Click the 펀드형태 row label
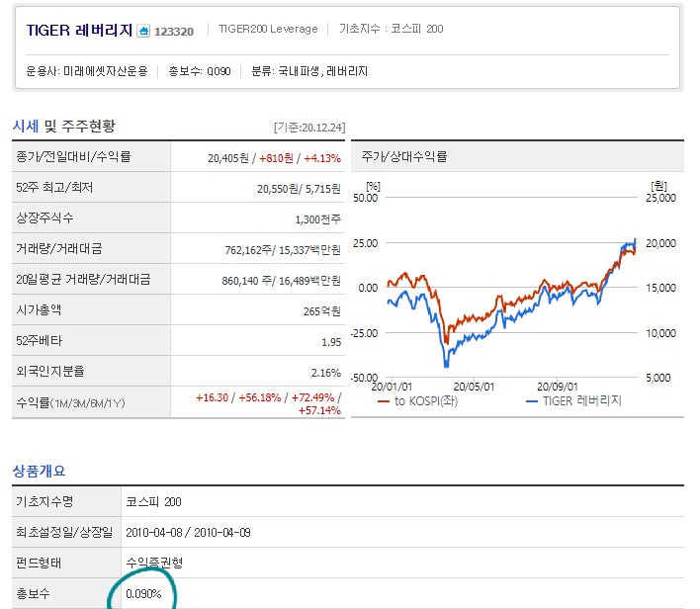 point(39,563)
